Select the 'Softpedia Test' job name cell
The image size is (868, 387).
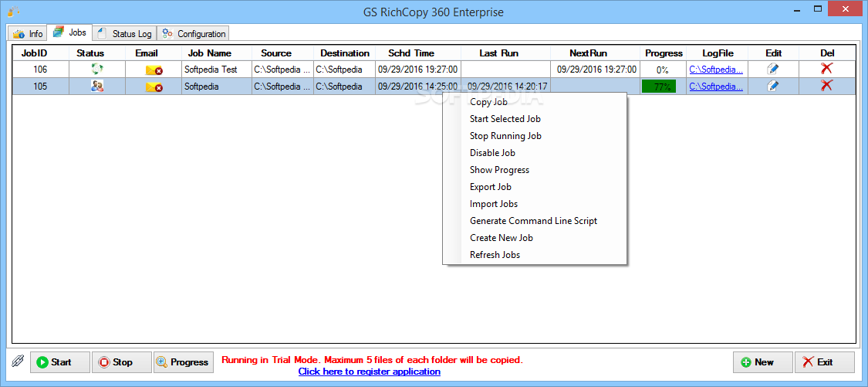coord(217,70)
